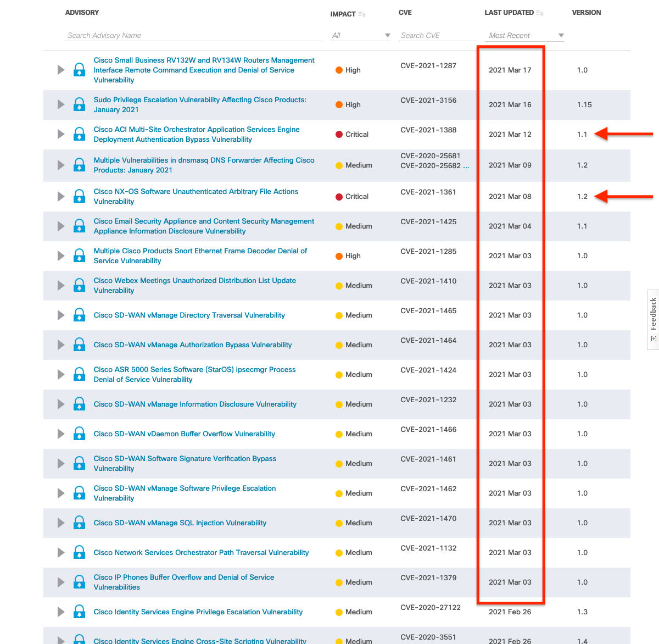
Task: Click lock icon for vManage SQL Injection
Action: pyautogui.click(x=80, y=523)
